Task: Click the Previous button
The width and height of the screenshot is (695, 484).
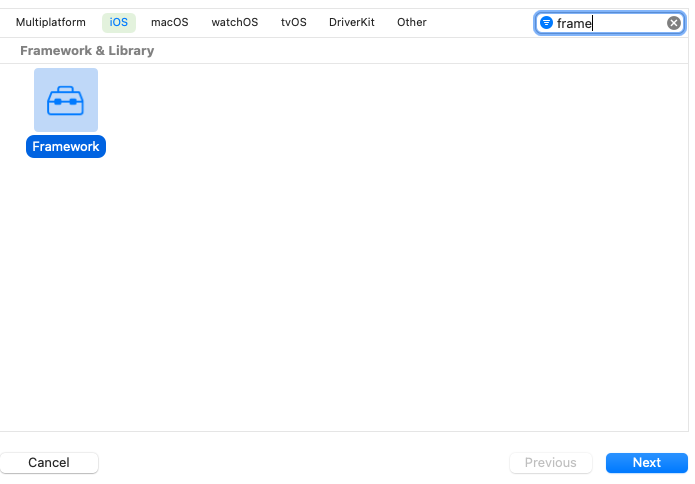Action: [551, 462]
